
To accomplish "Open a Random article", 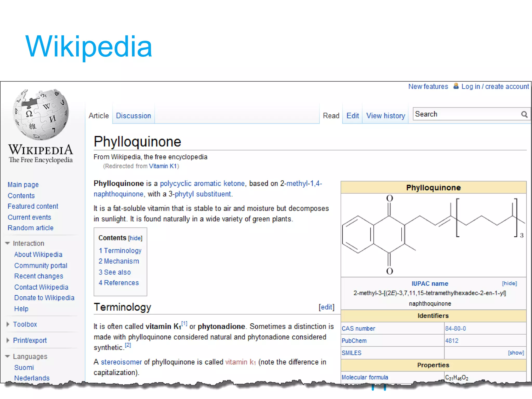I will click(x=30, y=228).
